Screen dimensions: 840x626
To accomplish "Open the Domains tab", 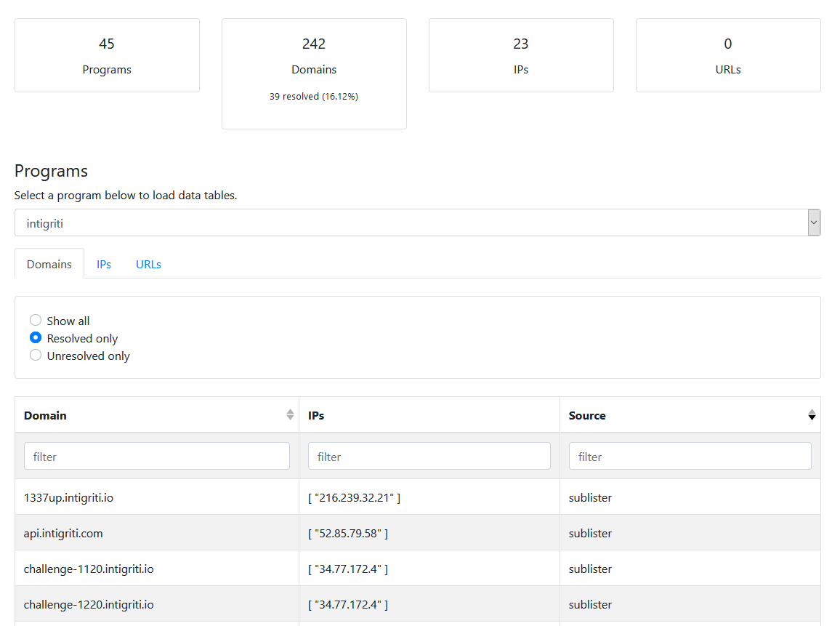I will tap(49, 264).
